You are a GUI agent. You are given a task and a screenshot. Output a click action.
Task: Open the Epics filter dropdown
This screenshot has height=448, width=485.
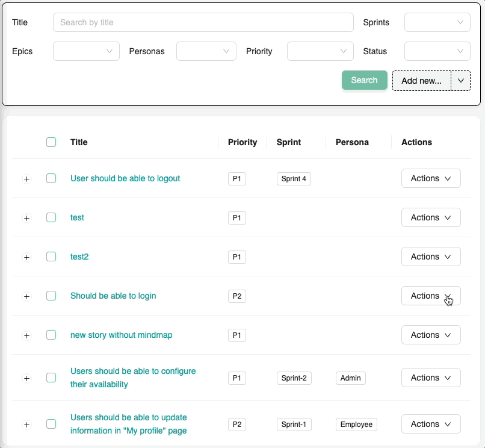[86, 51]
